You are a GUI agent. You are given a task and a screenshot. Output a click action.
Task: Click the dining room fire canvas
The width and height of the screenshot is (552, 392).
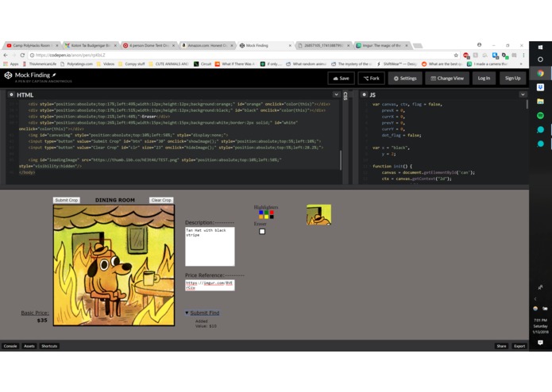point(114,266)
